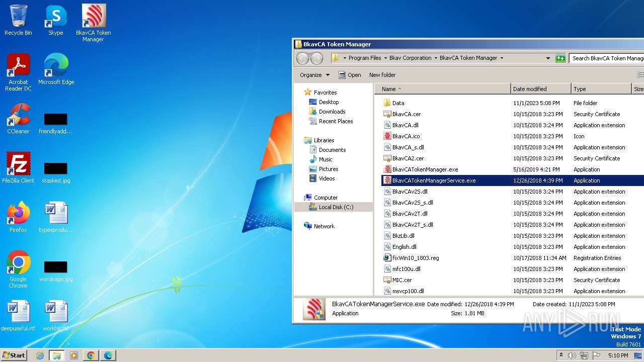Click the Explorer Forward navigation button
This screenshot has height=362, width=644.
[316, 58]
